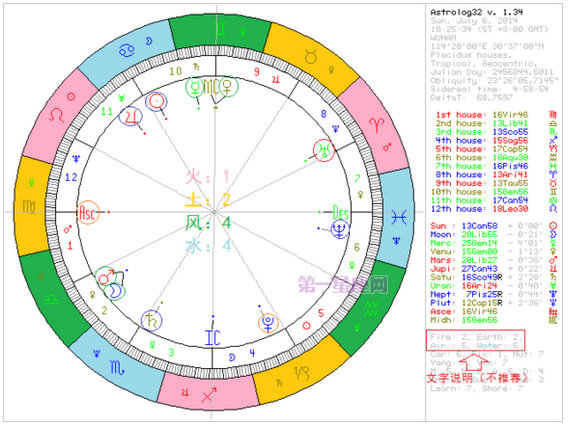Click the pink '火: 1' fire count

[x=208, y=177]
